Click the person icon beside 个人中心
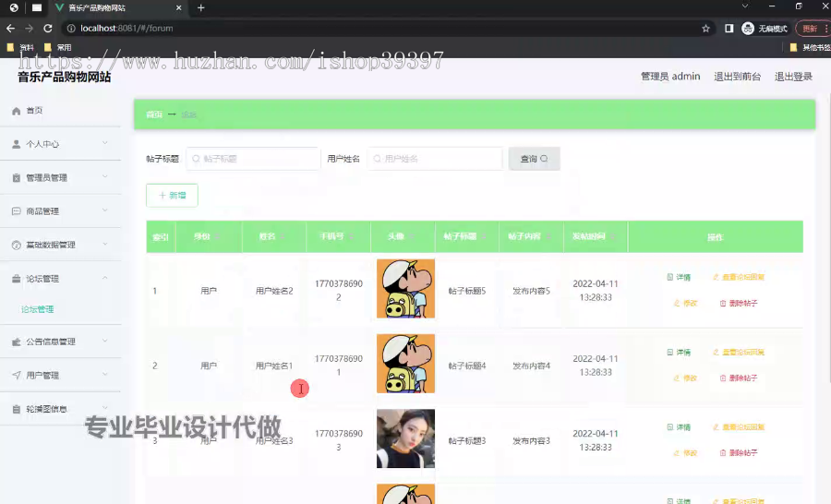The height and width of the screenshot is (504, 831). (17, 144)
